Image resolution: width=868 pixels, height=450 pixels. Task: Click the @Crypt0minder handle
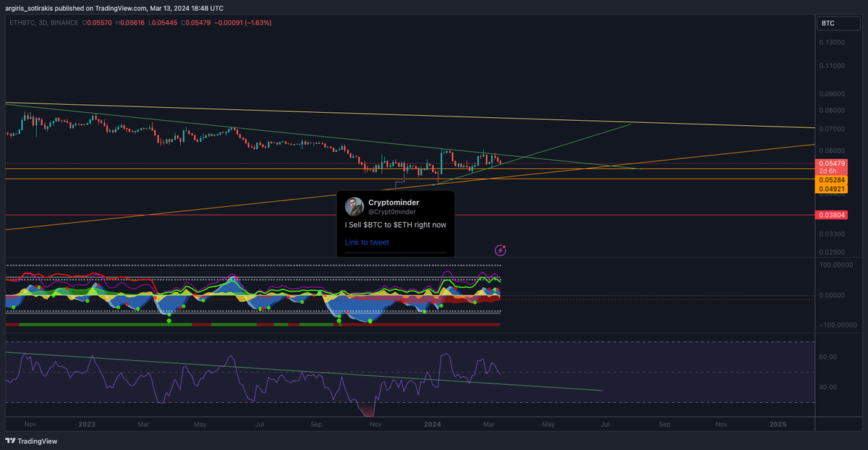coord(392,212)
